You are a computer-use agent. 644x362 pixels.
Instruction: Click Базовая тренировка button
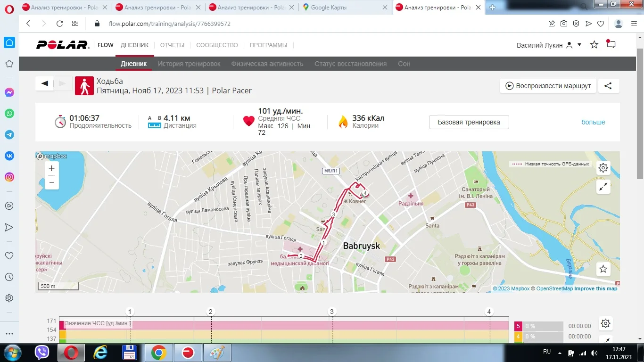pyautogui.click(x=469, y=122)
